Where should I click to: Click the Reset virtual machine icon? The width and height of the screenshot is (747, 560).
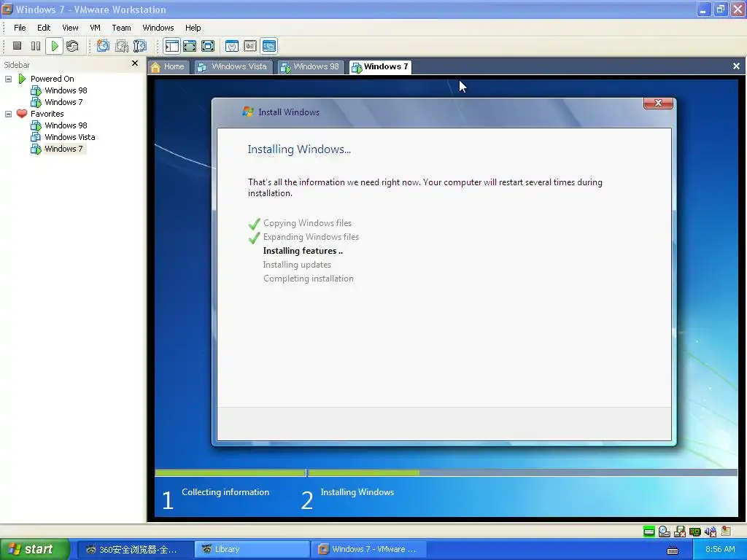coord(72,46)
